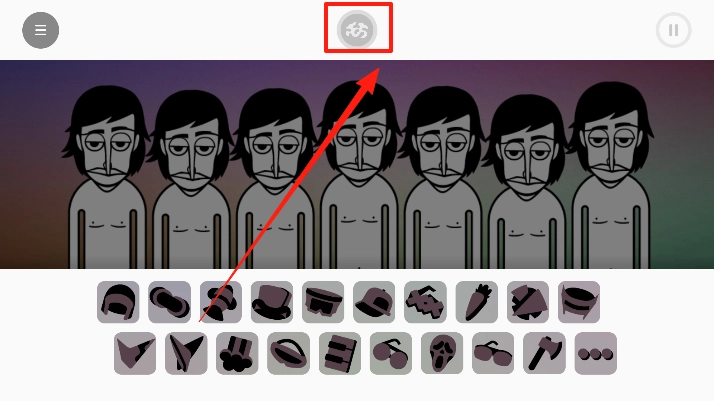Select the carrot sound icon
Viewport: 714px width, 401px height.
(x=476, y=302)
